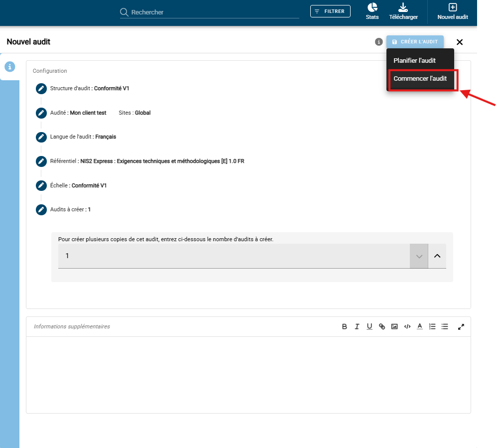Edit the Référentiel using its pencil icon
This screenshot has width=496, height=448.
tap(41, 161)
